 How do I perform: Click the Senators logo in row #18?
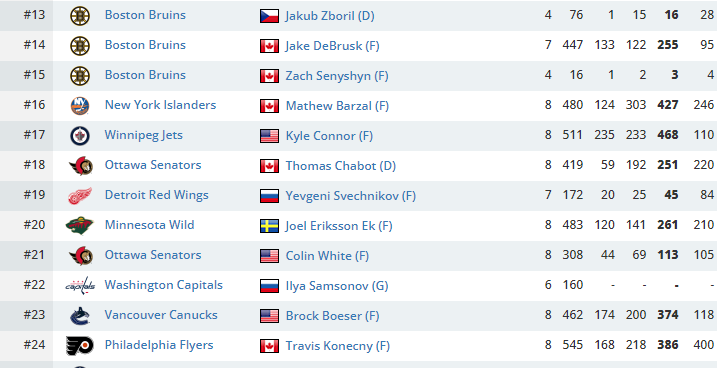[x=81, y=165]
